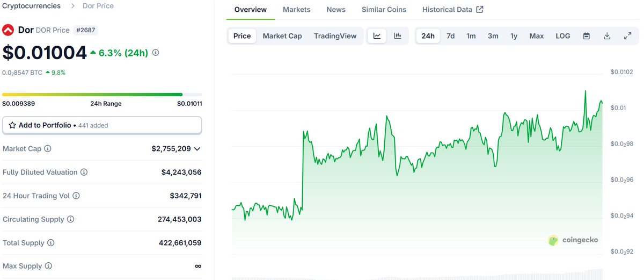644x280 pixels.
Task: Show Max Supply info icon
Action: pos(48,266)
